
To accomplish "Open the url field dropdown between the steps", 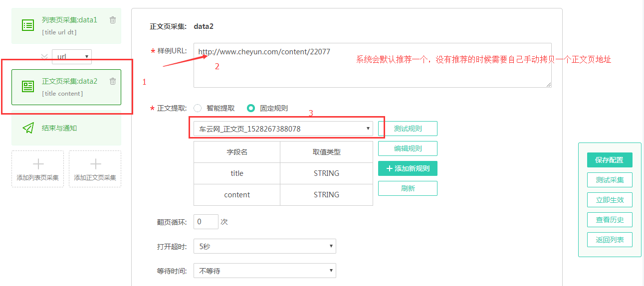I will click(72, 57).
